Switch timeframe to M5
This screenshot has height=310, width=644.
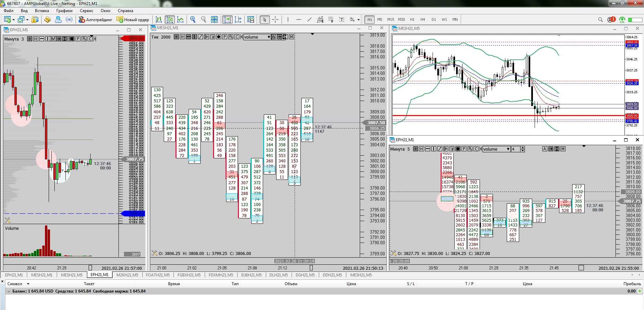click(x=380, y=19)
